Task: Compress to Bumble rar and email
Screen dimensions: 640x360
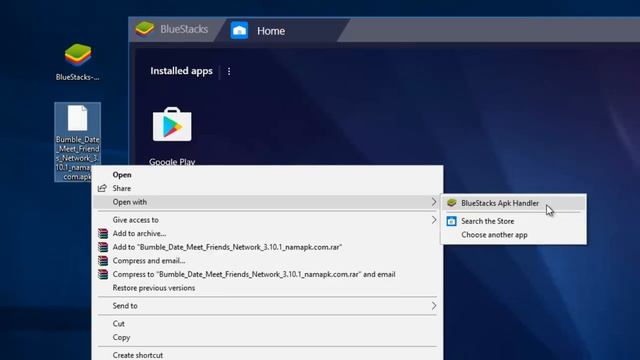Action: (254, 274)
